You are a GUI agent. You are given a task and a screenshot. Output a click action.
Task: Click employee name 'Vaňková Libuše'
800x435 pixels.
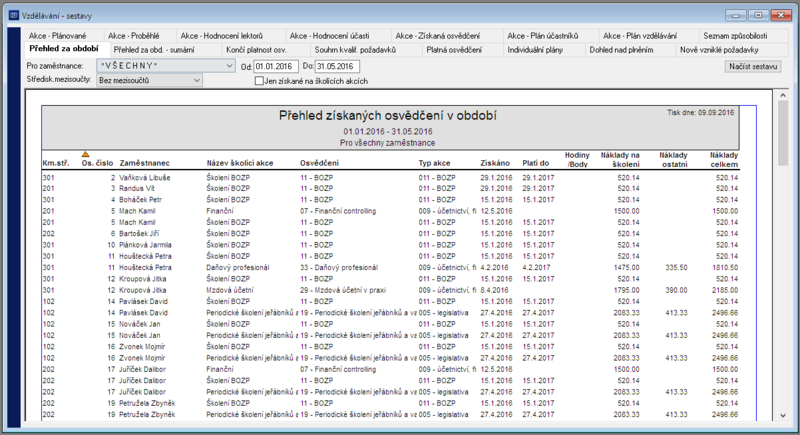point(145,177)
